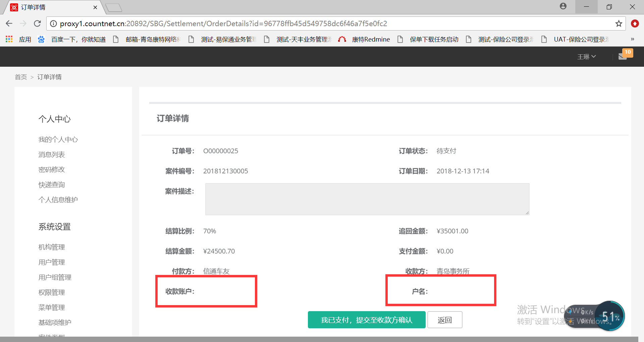Open 基础项维护 in sidebar
The width and height of the screenshot is (644, 342).
coord(55,323)
